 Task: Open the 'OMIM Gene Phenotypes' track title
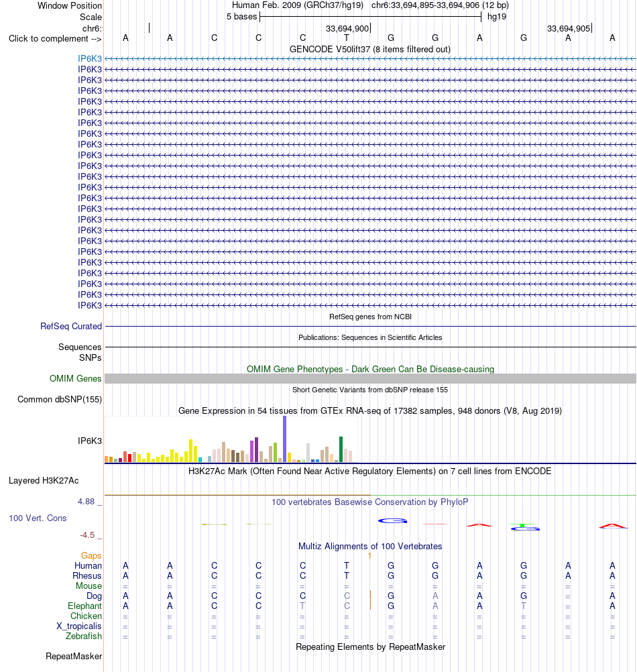point(370,369)
